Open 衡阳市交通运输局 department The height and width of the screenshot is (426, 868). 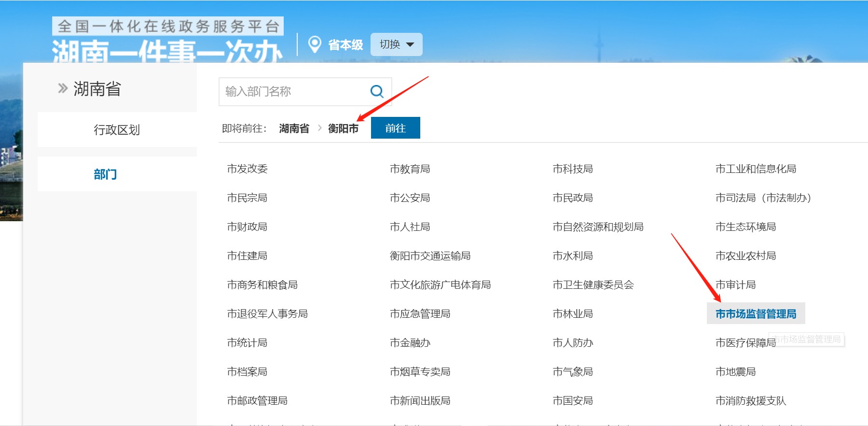430,256
